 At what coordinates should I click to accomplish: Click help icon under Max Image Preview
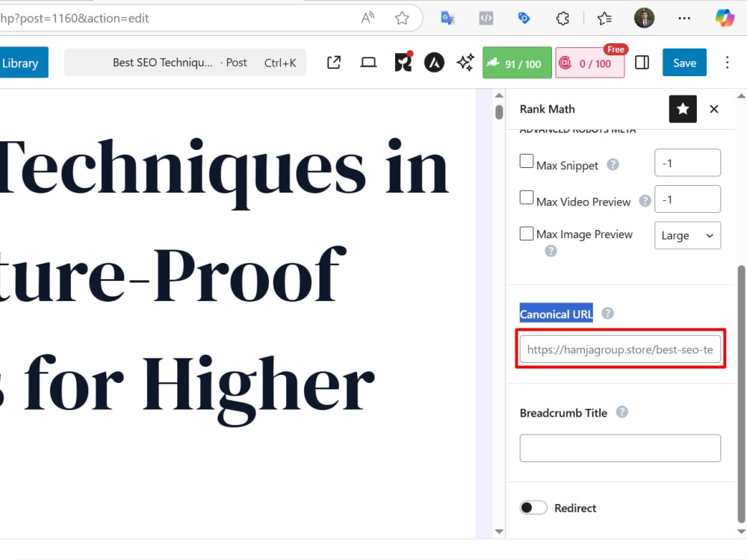pyautogui.click(x=551, y=251)
